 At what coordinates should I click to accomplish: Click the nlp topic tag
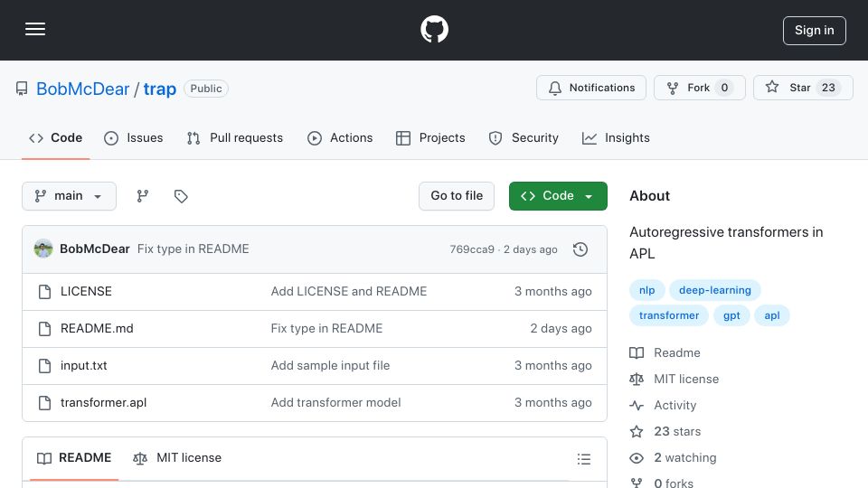pyautogui.click(x=646, y=290)
